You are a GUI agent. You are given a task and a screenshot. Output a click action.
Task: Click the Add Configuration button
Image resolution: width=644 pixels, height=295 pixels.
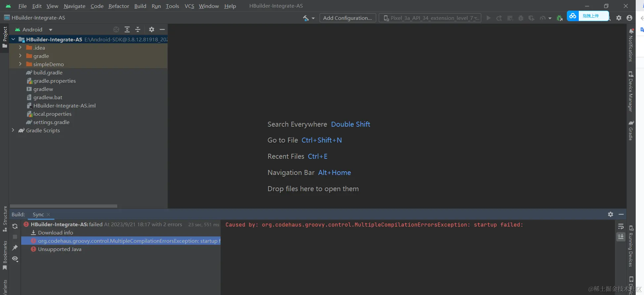(347, 18)
